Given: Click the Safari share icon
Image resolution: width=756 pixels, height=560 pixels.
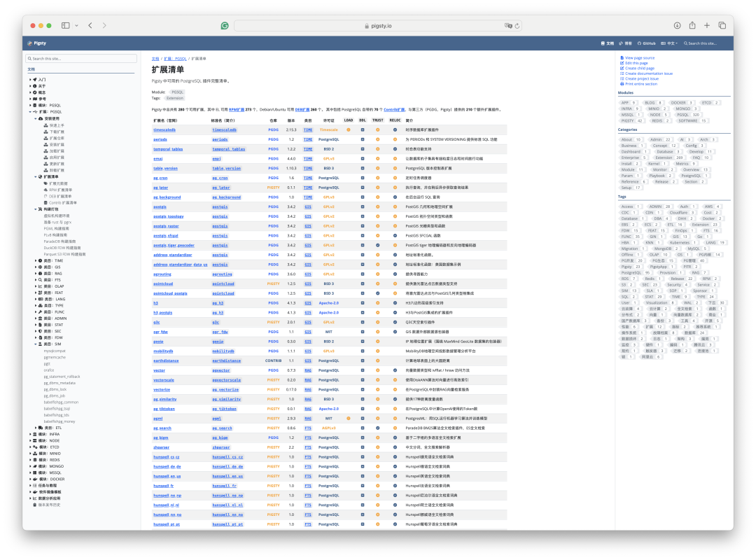Looking at the screenshot, I should coord(692,26).
